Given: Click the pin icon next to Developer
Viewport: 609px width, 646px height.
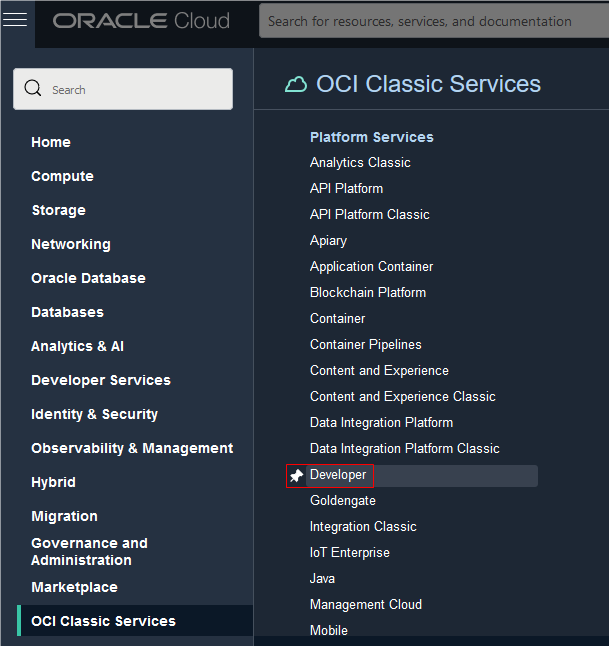Looking at the screenshot, I should (x=296, y=476).
